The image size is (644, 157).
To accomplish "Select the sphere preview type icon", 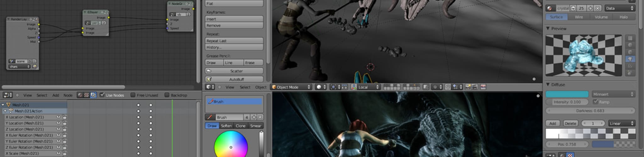I will click(x=630, y=45).
